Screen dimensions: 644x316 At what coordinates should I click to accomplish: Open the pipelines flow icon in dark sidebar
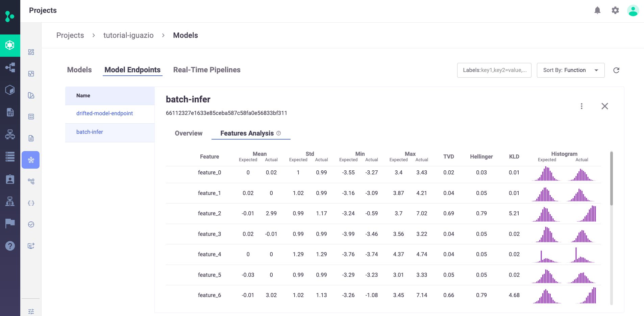10,67
